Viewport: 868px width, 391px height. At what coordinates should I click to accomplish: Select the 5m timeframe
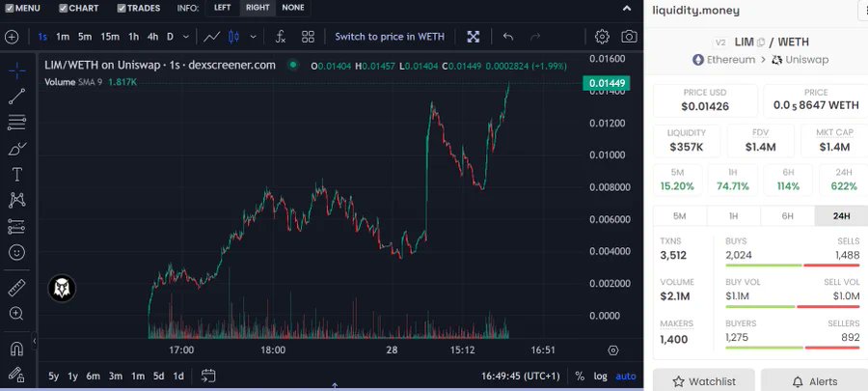pos(85,37)
